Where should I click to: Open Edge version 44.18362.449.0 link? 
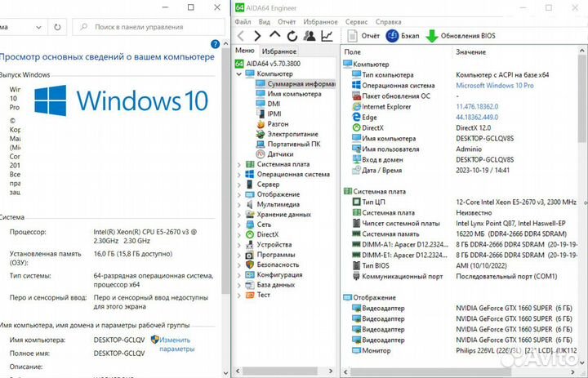click(x=477, y=118)
